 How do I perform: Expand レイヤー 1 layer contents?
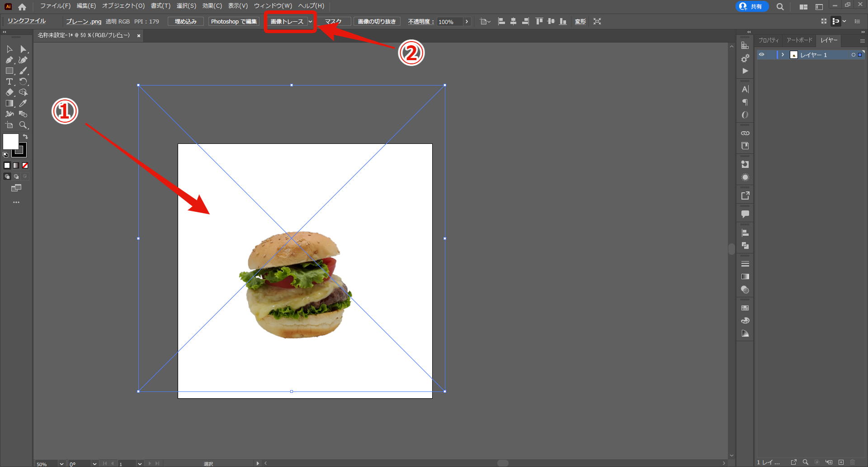pyautogui.click(x=783, y=55)
